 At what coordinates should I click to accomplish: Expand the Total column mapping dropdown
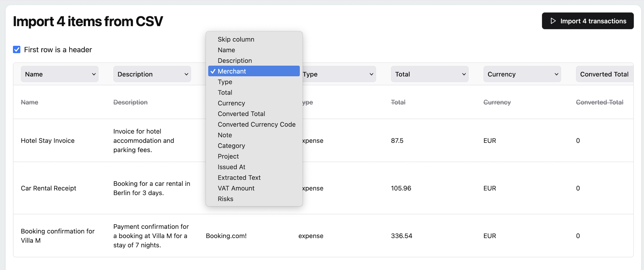point(429,74)
